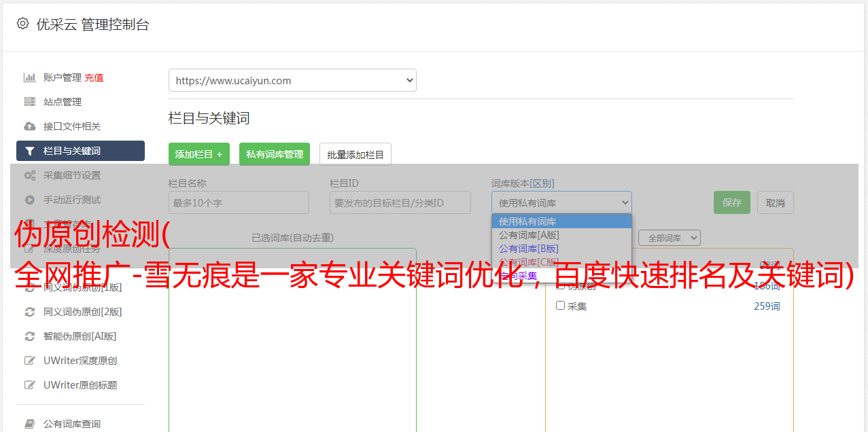The height and width of the screenshot is (432, 868).
Task: Click the 优采云 管理控制台 title
Action: [x=92, y=24]
